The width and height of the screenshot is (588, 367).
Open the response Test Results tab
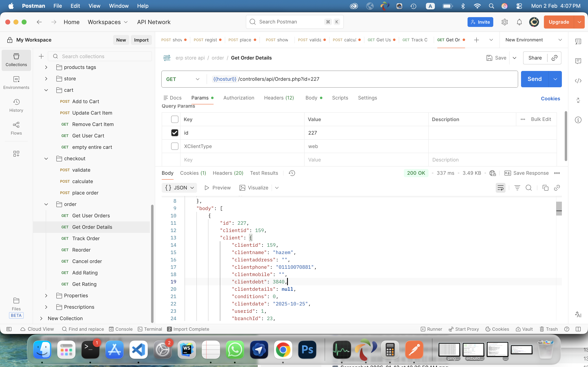click(x=264, y=173)
